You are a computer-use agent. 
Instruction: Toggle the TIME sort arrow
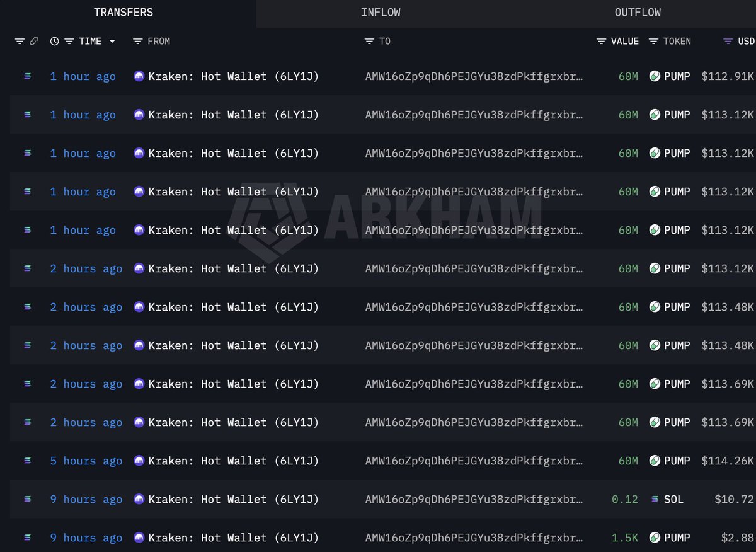click(x=112, y=41)
